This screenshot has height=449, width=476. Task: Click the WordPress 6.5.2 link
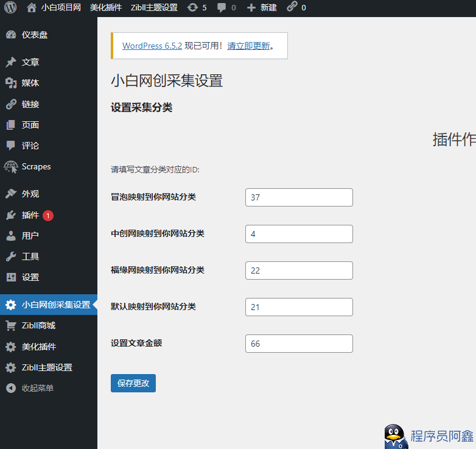click(152, 46)
